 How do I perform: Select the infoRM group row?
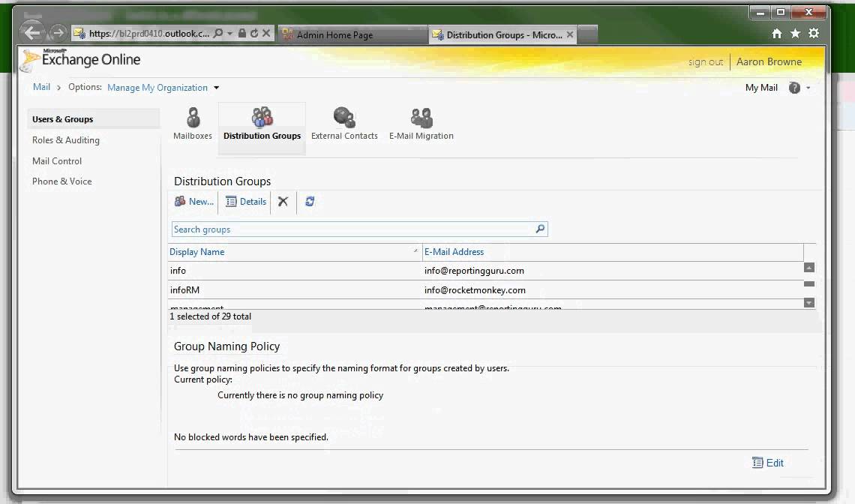click(485, 289)
